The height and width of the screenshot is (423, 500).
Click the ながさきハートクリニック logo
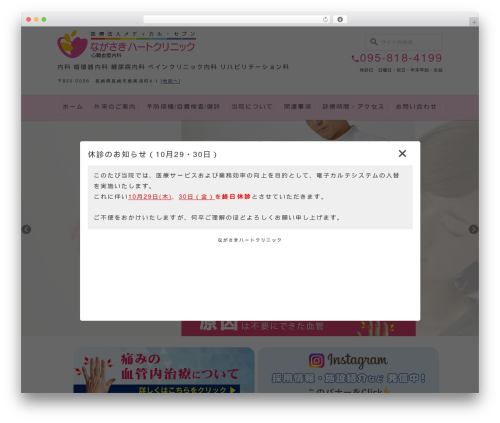pyautogui.click(x=127, y=44)
